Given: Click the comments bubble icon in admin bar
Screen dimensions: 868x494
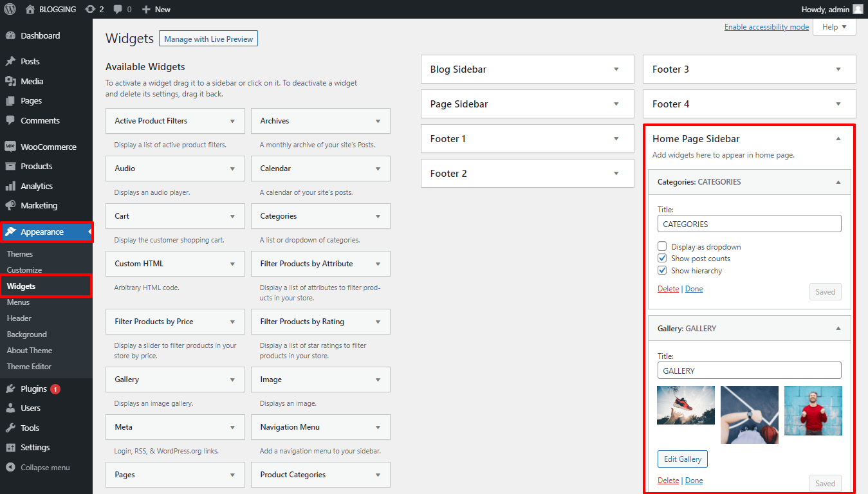Looking at the screenshot, I should [118, 9].
